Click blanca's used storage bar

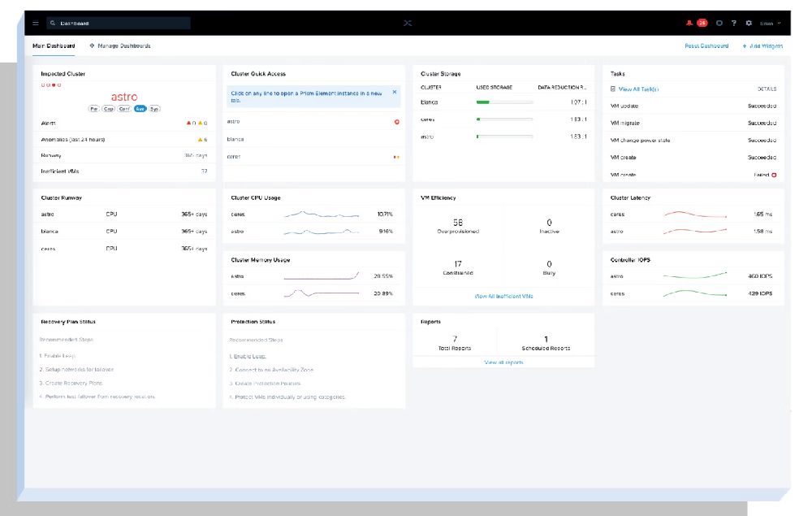coord(504,102)
